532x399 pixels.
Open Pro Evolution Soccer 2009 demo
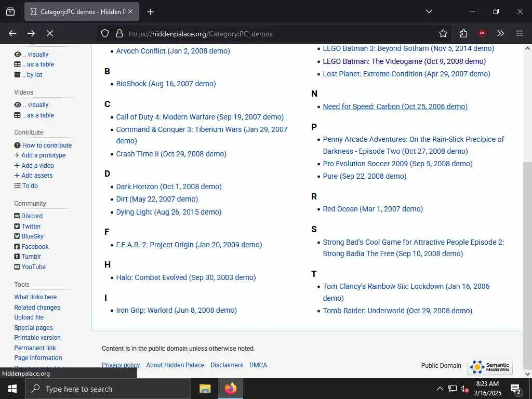(x=397, y=164)
